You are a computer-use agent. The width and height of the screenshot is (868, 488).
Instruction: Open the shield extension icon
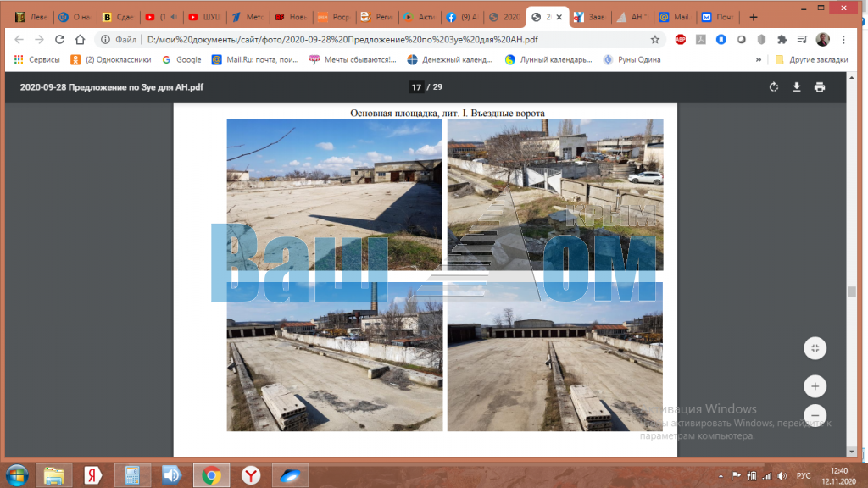[x=762, y=39]
